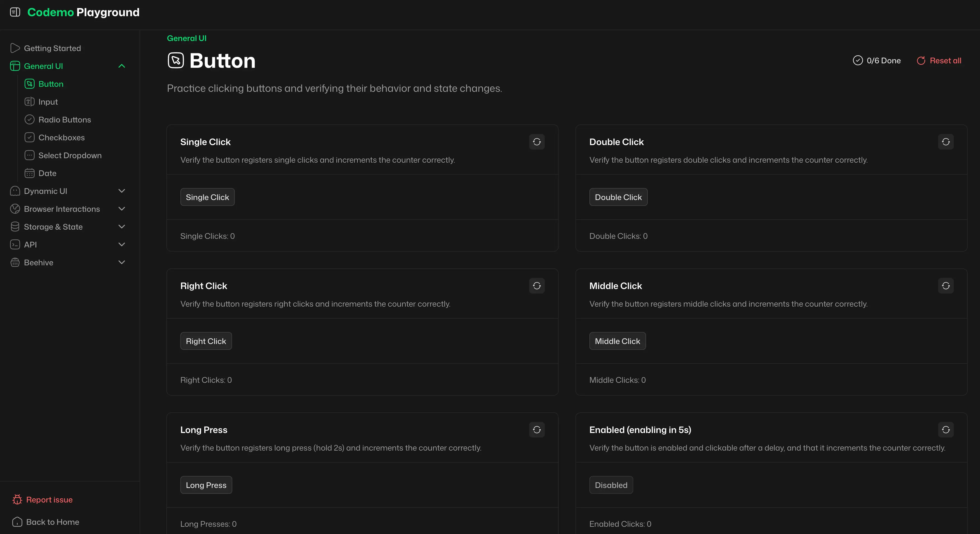Viewport: 980px width, 534px height.
Task: Expand the API section chevron
Action: (x=122, y=245)
